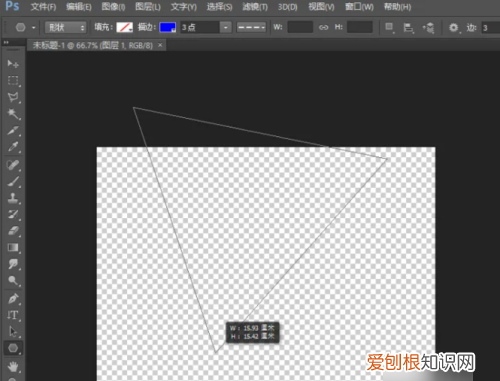Select the Vertical Type tool
The width and height of the screenshot is (500, 381).
point(13,315)
